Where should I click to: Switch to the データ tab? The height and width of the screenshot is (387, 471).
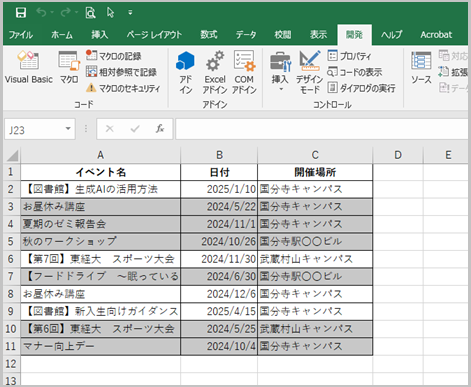[246, 35]
